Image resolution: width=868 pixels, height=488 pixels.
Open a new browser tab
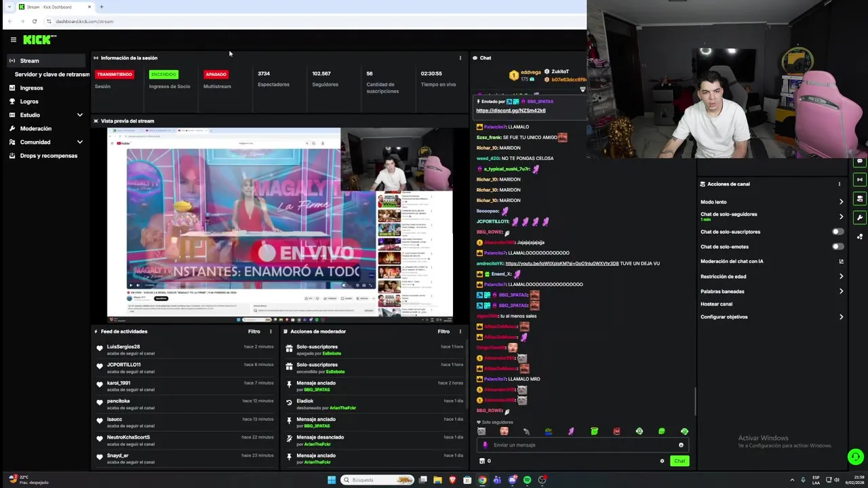point(102,7)
